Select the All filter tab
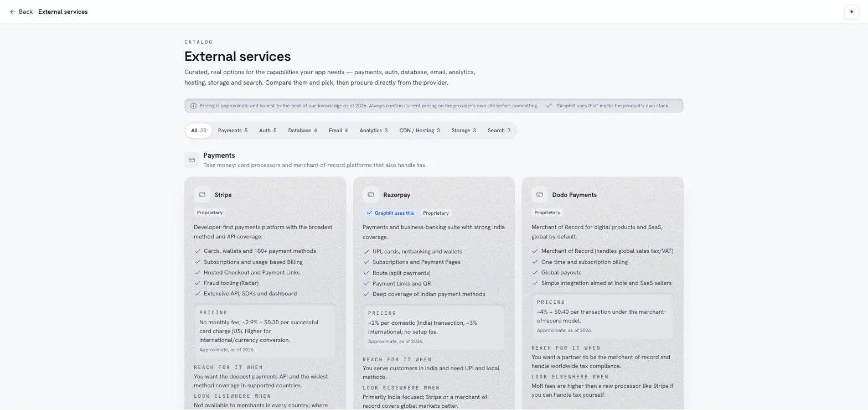This screenshot has width=868, height=410. [199, 131]
